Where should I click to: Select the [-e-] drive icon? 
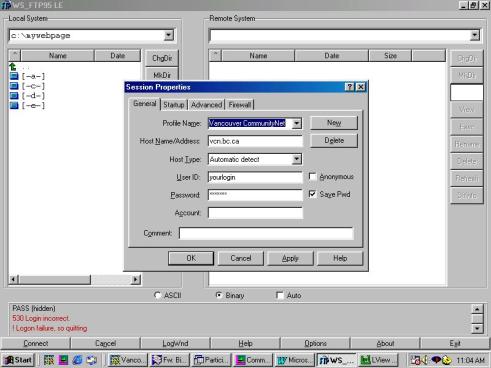[14, 105]
